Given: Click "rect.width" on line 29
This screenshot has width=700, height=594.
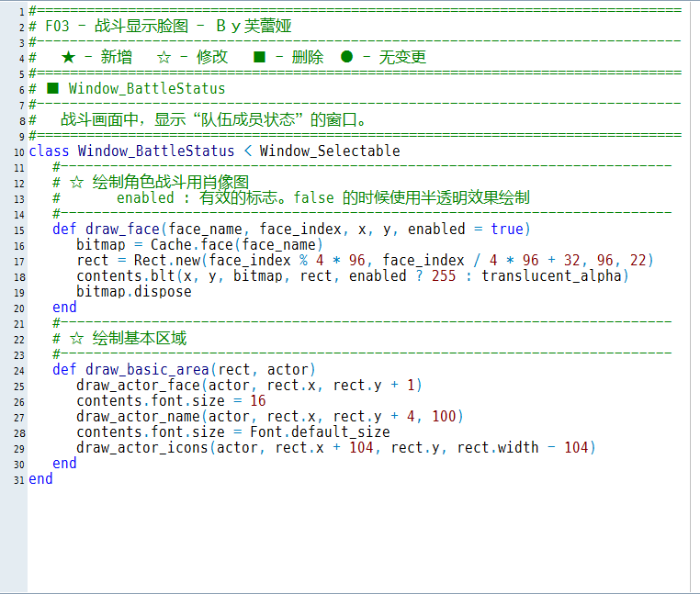Looking at the screenshot, I should 498,448.
